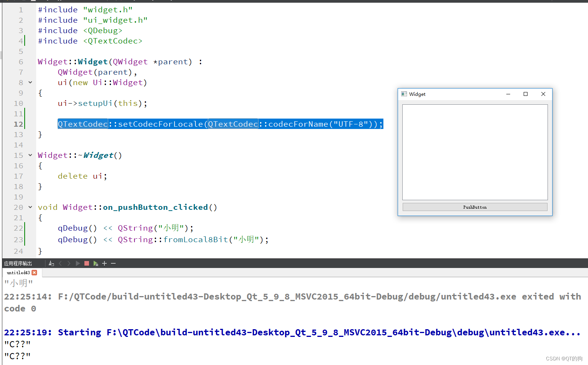This screenshot has width=588, height=365.
Task: Close the untitled43 output tab
Action: pos(34,273)
